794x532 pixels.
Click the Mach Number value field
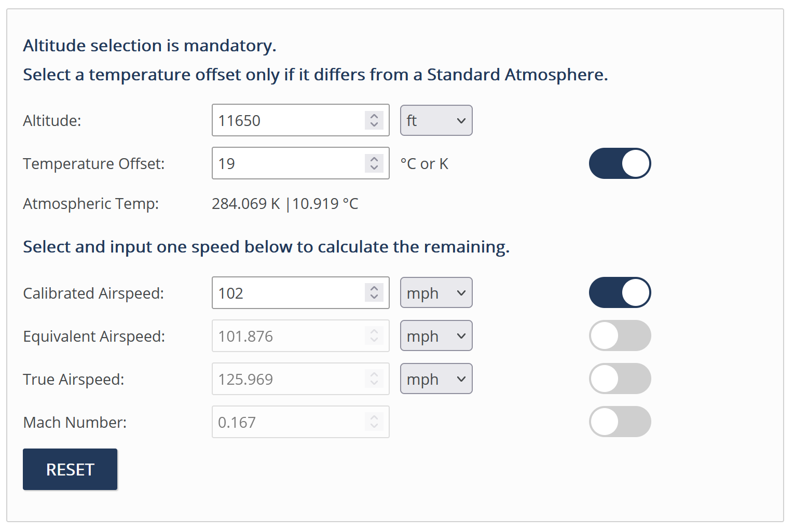[300, 422]
